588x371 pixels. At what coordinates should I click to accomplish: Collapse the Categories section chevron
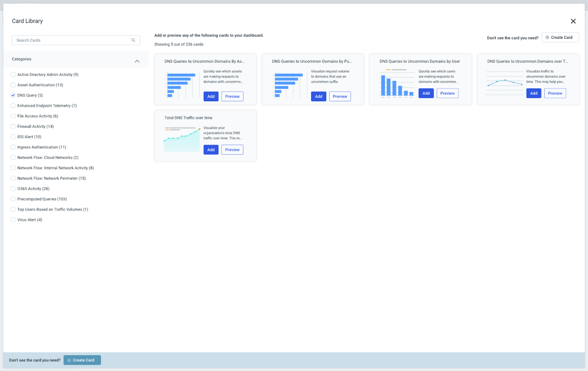[137, 61]
